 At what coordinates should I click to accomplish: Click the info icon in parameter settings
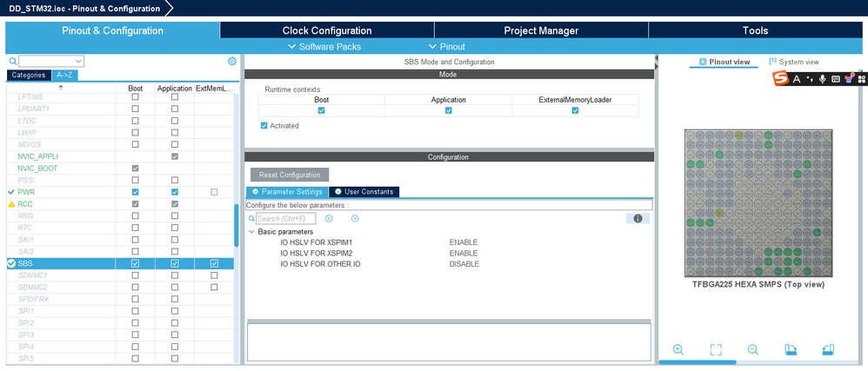click(x=638, y=218)
